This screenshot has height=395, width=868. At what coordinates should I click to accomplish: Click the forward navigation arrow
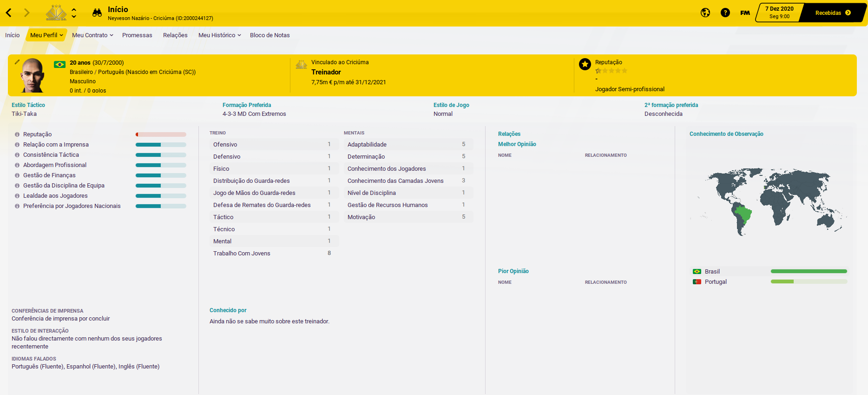[x=26, y=13]
